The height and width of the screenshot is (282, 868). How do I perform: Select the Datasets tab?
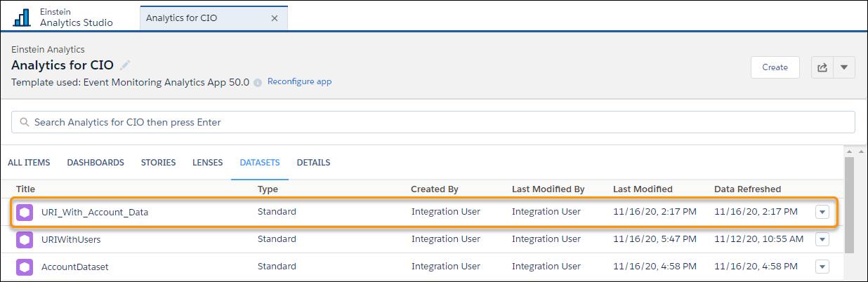click(260, 163)
